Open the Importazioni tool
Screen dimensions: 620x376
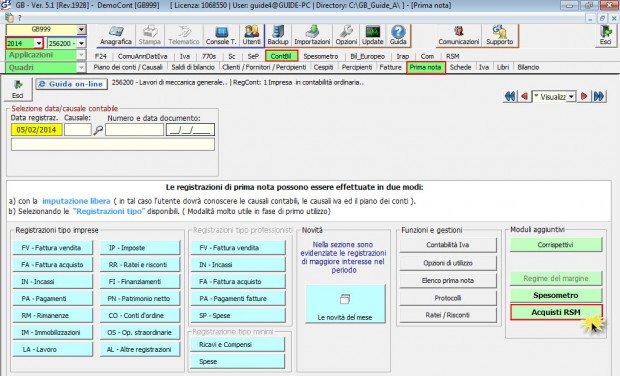tap(312, 35)
